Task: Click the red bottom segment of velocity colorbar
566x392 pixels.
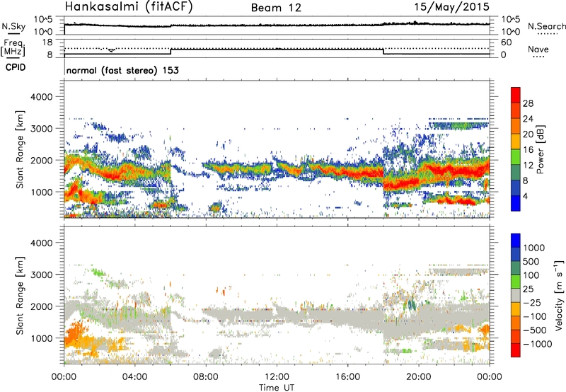Action: [516, 350]
